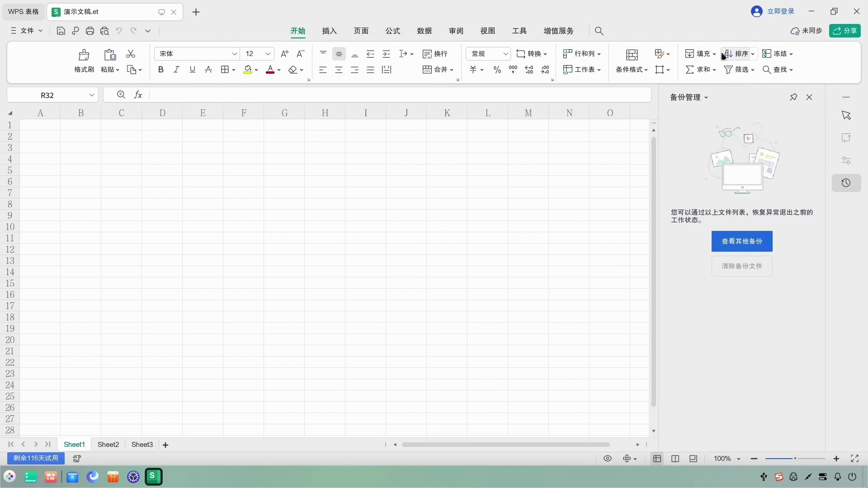Image resolution: width=868 pixels, height=488 pixels.
Task: Click the 查看其他备份 button
Action: click(742, 241)
